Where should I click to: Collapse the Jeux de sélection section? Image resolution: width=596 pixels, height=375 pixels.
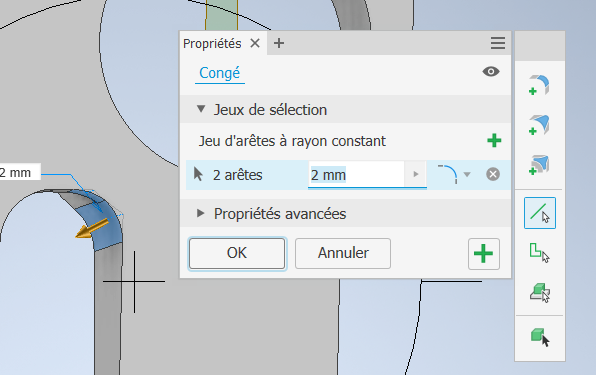[x=201, y=109]
